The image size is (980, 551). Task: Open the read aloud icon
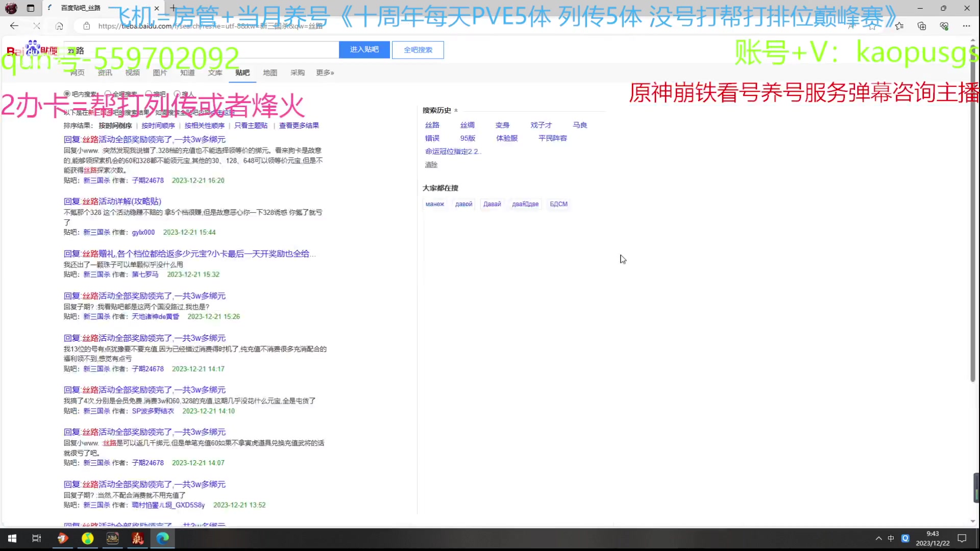[851, 26]
